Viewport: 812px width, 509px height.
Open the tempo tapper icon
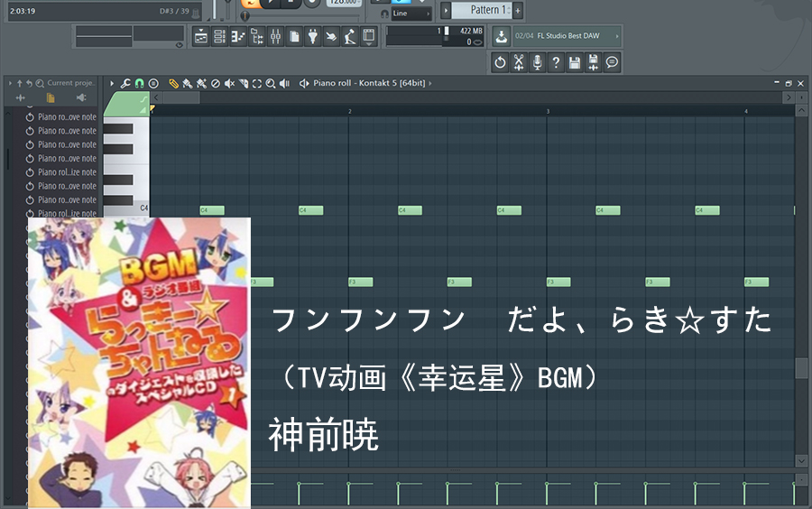click(349, 36)
